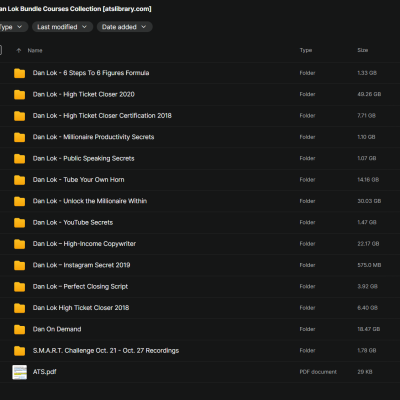Open Dan Lok - Millionaire Productivity Secrets
Viewport: 400px width, 400px height.
point(93,137)
